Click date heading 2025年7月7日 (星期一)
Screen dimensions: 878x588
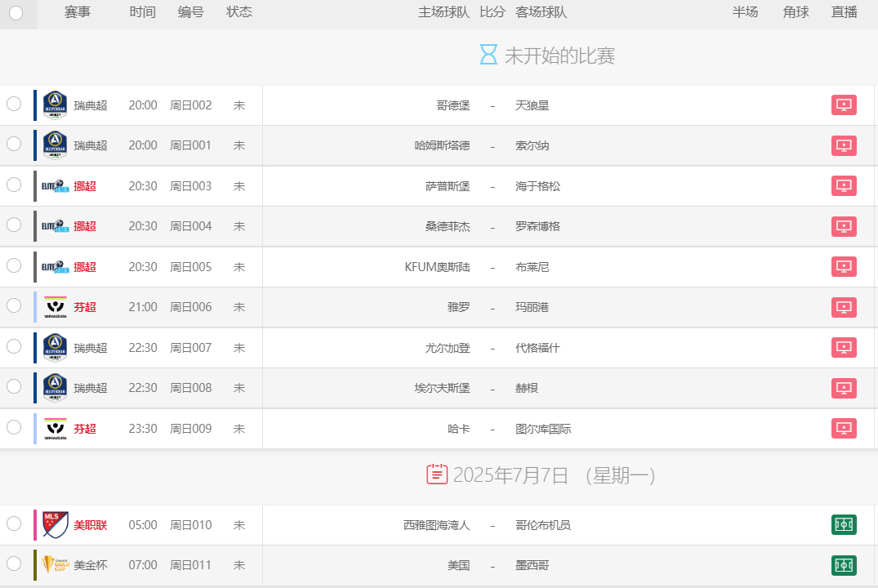tap(555, 474)
